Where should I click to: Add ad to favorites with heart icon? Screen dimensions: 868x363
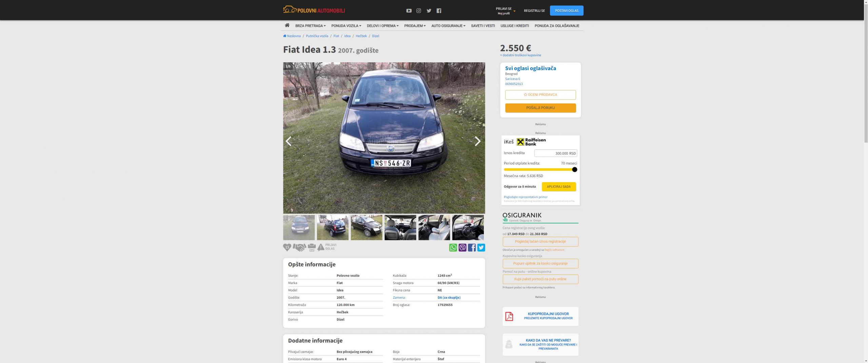tap(287, 248)
